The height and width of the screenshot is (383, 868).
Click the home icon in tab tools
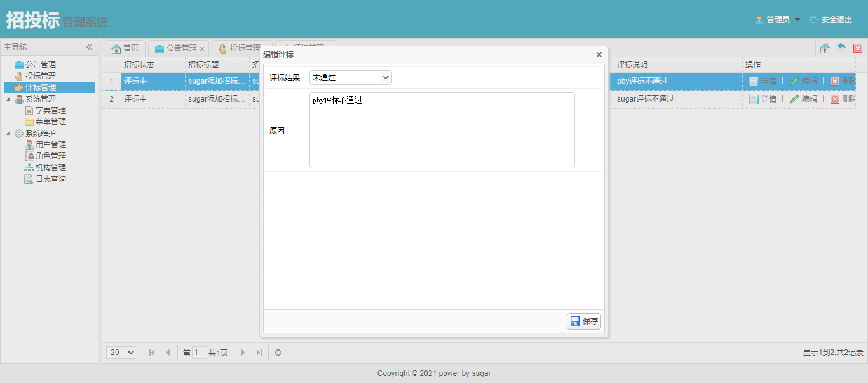pos(825,48)
